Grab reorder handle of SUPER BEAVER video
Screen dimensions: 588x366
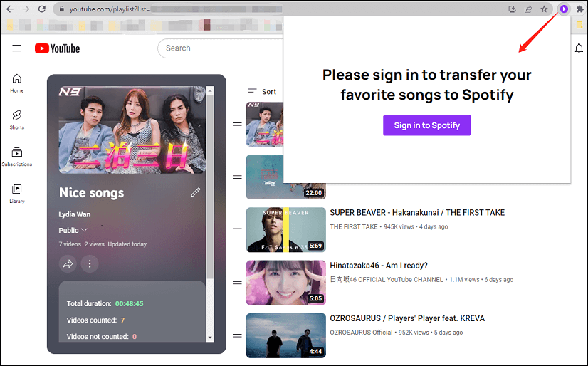coord(237,230)
